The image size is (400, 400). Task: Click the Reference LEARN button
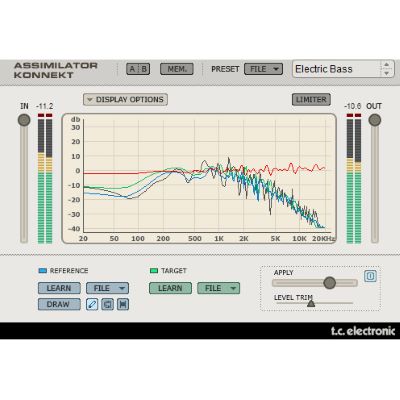(x=59, y=288)
